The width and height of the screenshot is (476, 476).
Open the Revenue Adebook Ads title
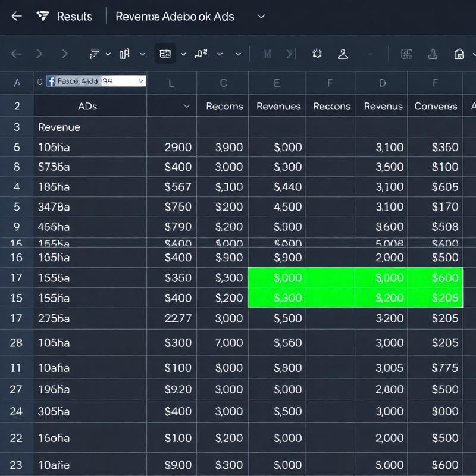click(x=175, y=17)
